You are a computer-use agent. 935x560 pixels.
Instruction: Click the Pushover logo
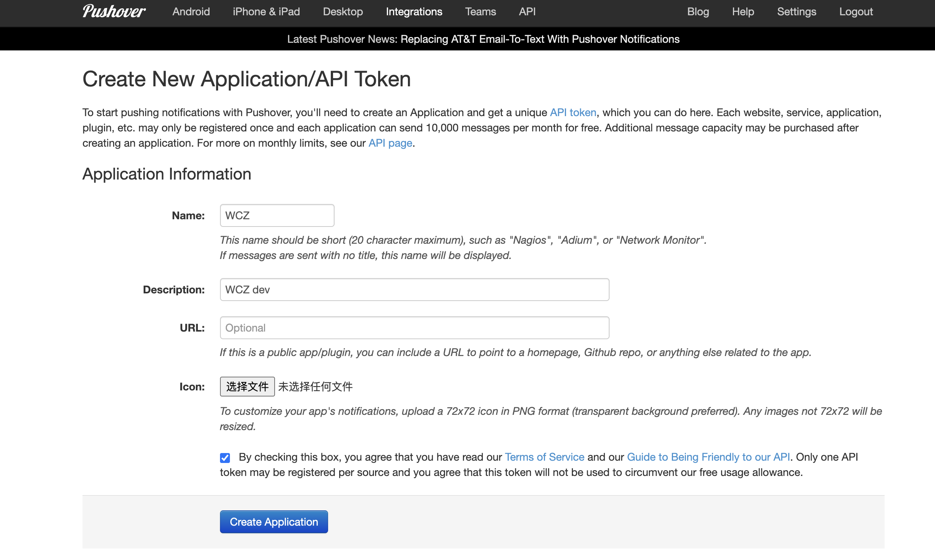point(114,11)
